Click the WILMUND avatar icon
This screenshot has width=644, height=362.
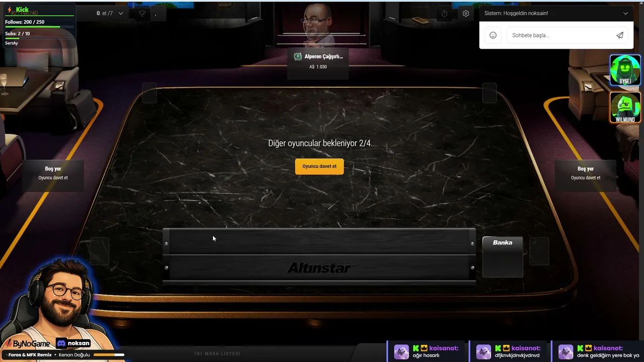click(x=625, y=108)
